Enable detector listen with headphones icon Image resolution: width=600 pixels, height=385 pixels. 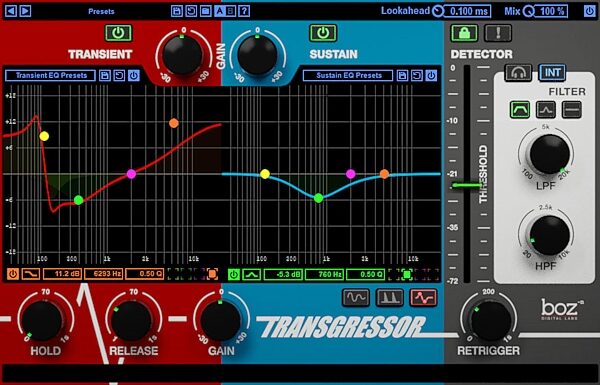click(x=518, y=72)
